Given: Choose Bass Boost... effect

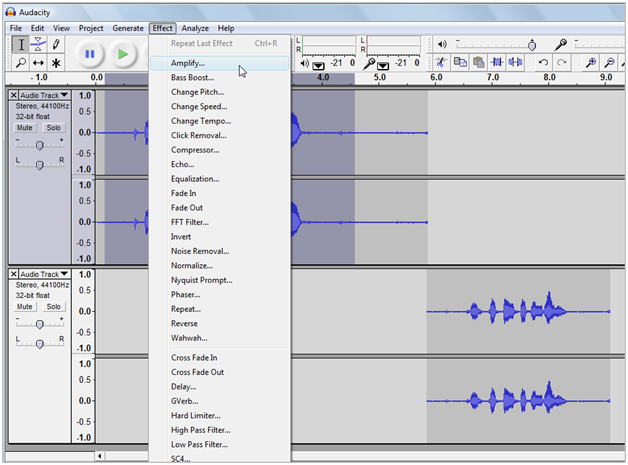Looking at the screenshot, I should pos(219,77).
